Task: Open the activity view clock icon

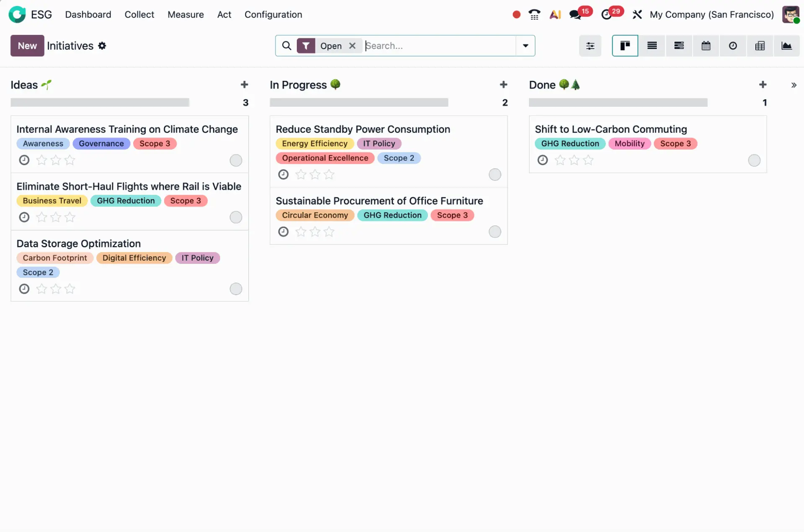Action: 733,46
